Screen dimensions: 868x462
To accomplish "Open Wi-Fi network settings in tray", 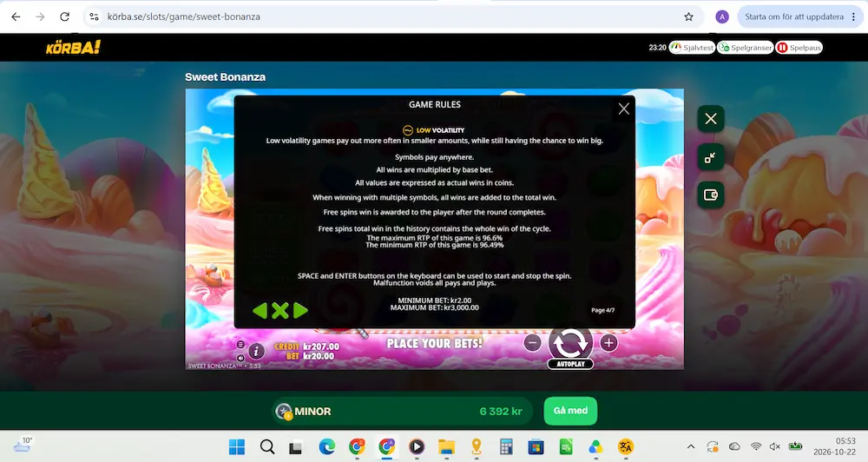I will 756,446.
